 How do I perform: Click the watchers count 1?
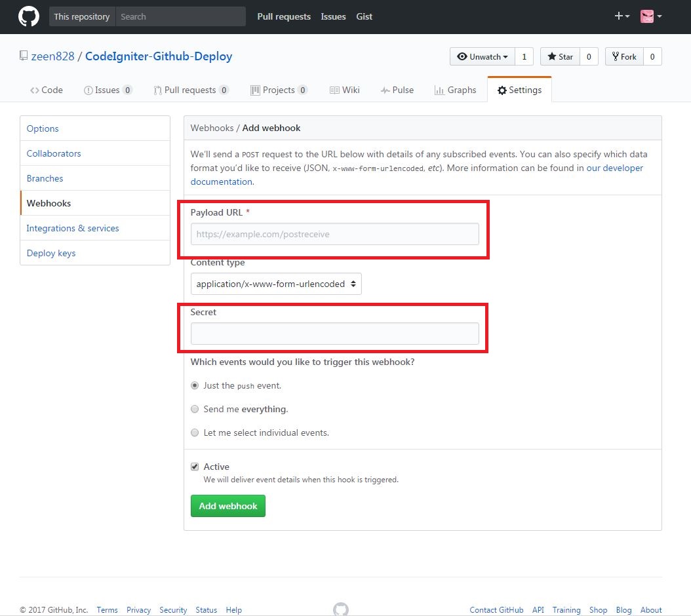click(x=524, y=56)
